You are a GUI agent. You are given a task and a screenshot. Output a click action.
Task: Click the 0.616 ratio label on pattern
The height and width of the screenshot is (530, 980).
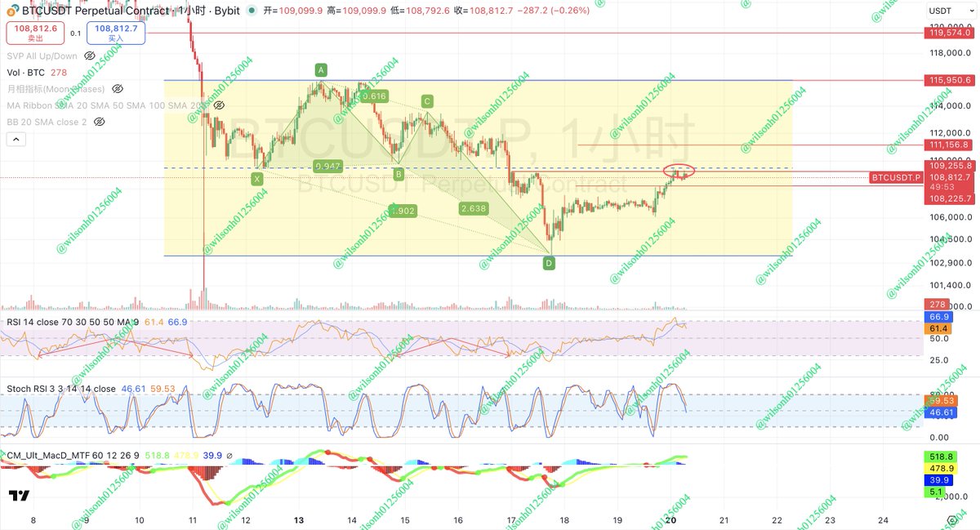(x=373, y=96)
